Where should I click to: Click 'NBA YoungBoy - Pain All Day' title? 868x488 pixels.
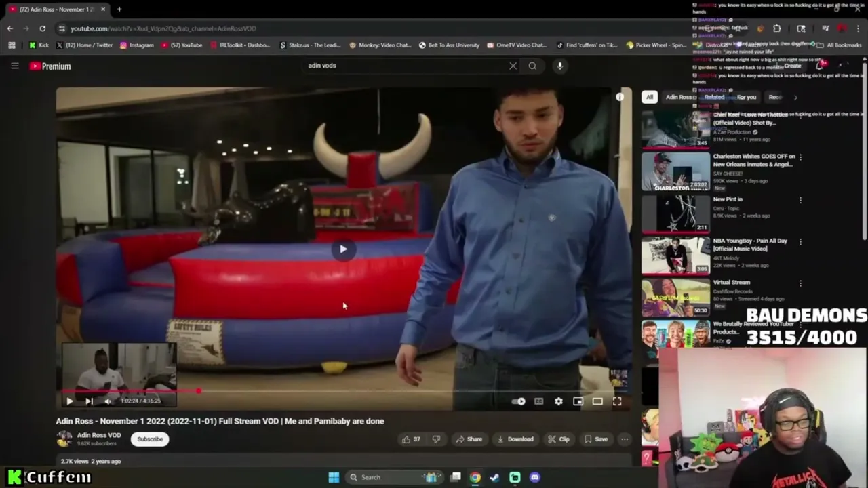point(750,245)
